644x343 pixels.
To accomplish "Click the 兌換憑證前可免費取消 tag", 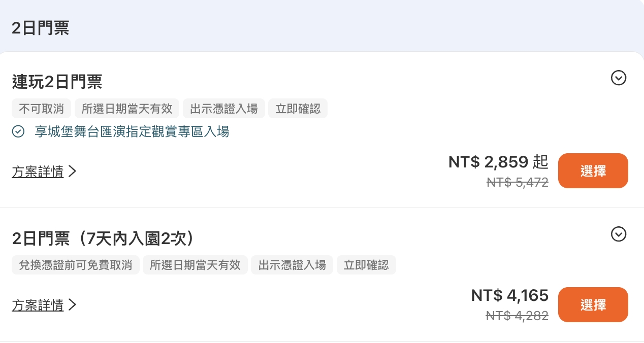I will coord(75,265).
